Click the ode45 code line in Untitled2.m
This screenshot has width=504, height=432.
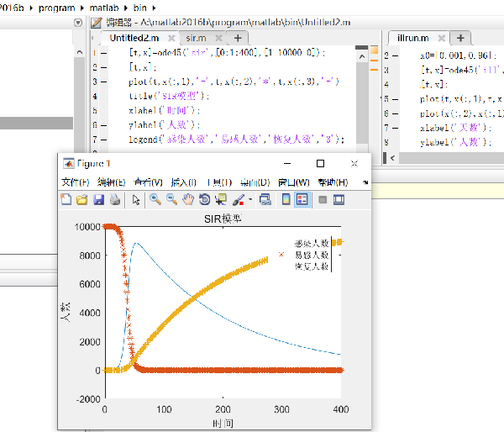[227, 52]
